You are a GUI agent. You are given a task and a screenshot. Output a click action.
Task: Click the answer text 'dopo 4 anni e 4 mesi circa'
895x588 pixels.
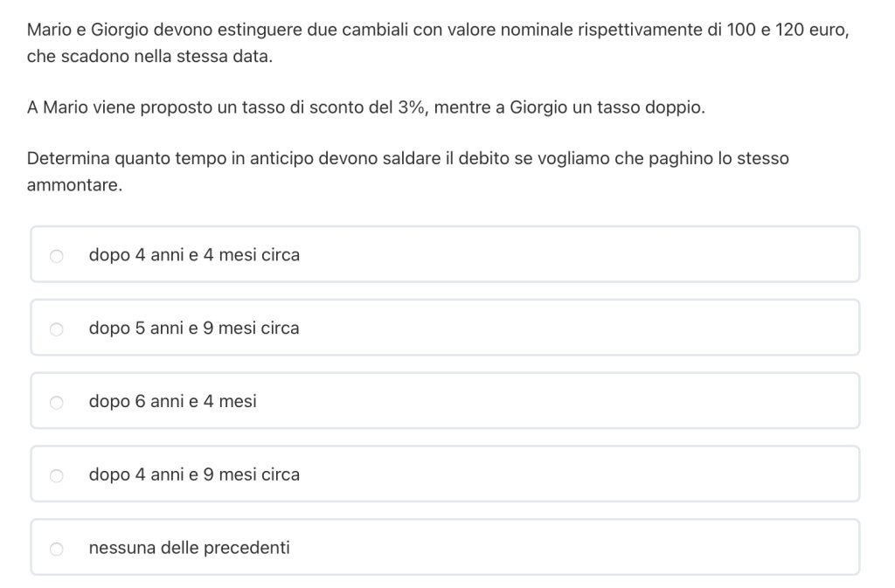[194, 255]
